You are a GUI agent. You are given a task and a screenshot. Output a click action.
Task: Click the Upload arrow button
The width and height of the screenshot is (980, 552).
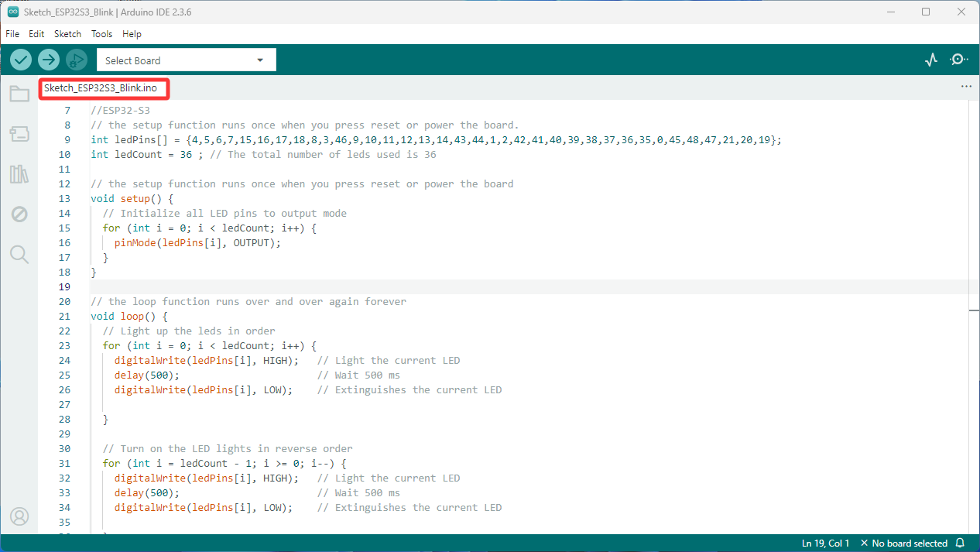click(49, 60)
